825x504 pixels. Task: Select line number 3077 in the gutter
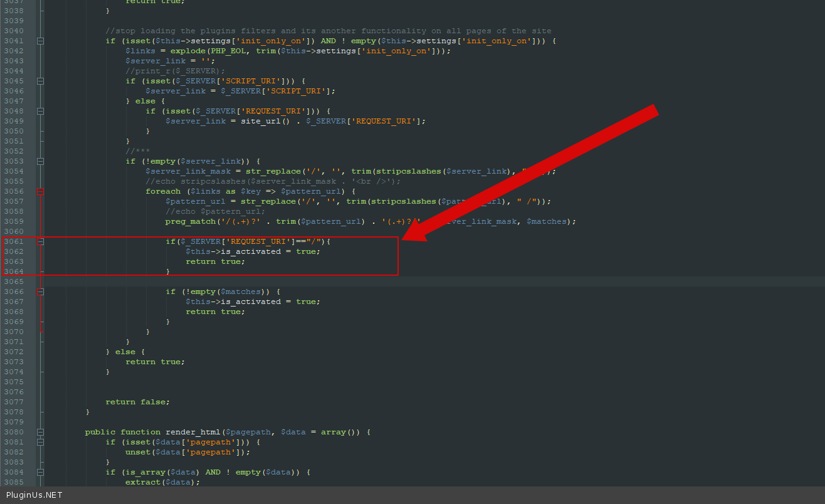tap(14, 402)
